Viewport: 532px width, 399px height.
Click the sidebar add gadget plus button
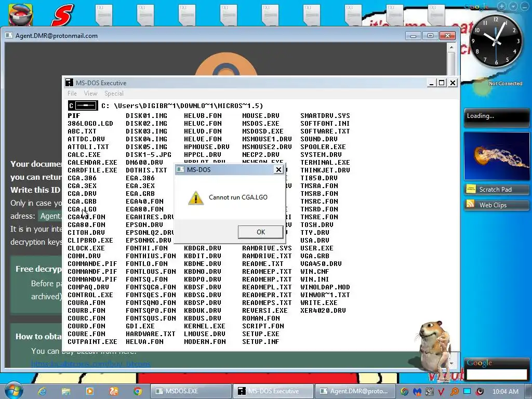[x=501, y=6]
